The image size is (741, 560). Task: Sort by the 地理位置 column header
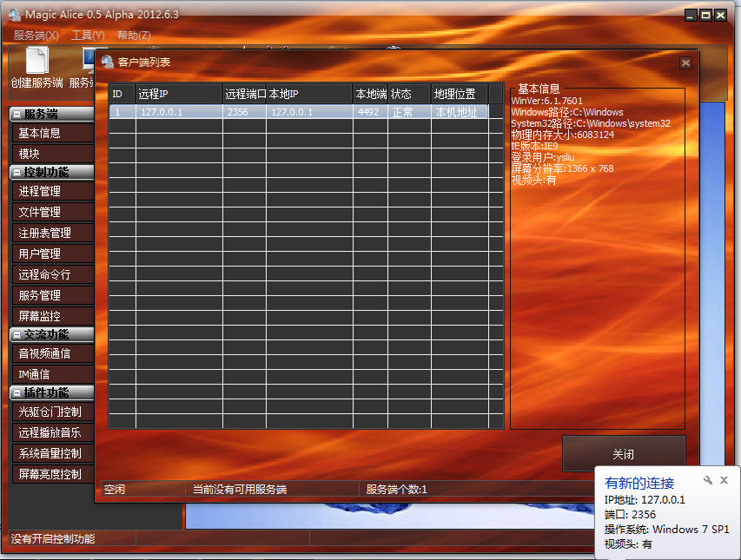tap(460, 94)
